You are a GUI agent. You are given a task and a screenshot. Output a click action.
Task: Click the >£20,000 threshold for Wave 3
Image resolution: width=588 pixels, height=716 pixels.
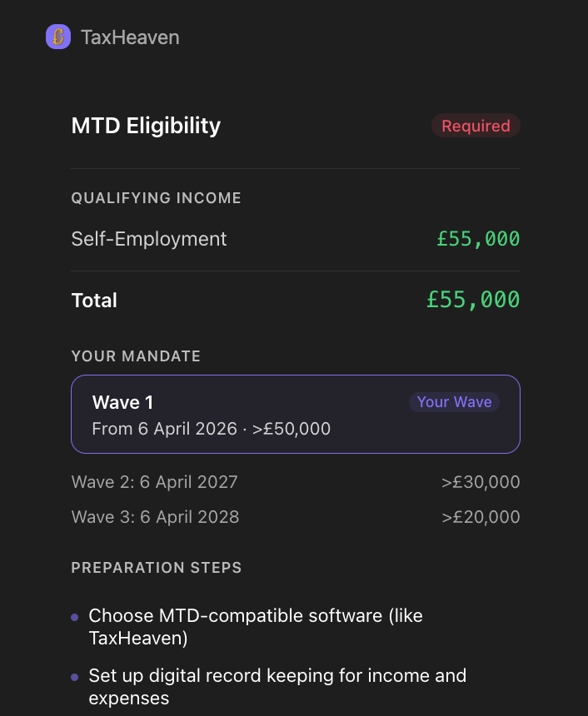coord(481,517)
